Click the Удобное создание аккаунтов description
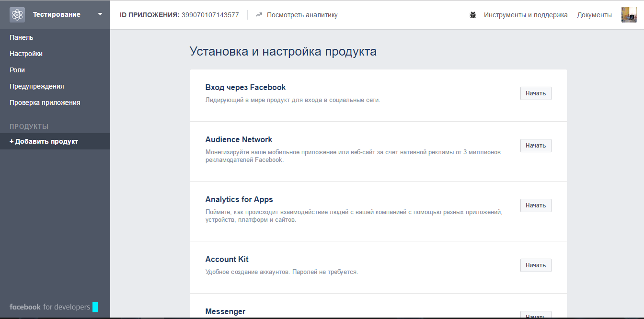 pos(282,272)
